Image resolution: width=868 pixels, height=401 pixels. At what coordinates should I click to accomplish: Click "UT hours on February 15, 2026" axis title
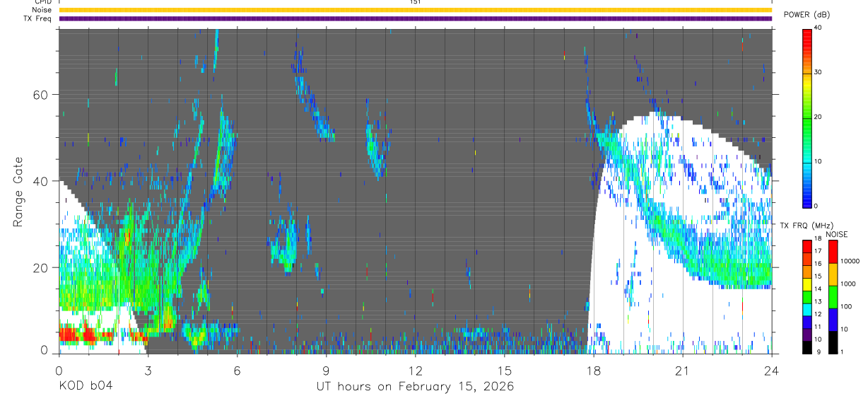click(415, 387)
